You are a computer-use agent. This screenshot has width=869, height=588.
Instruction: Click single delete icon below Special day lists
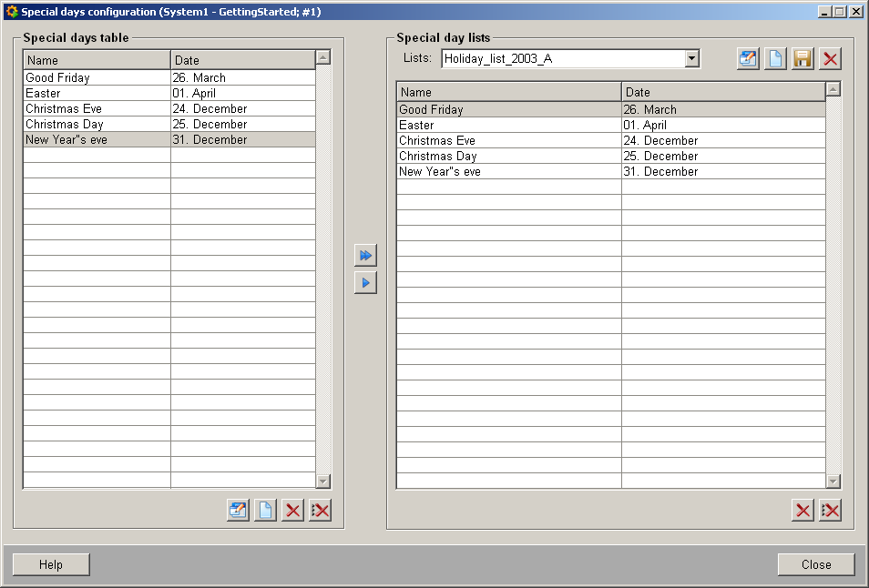803,510
